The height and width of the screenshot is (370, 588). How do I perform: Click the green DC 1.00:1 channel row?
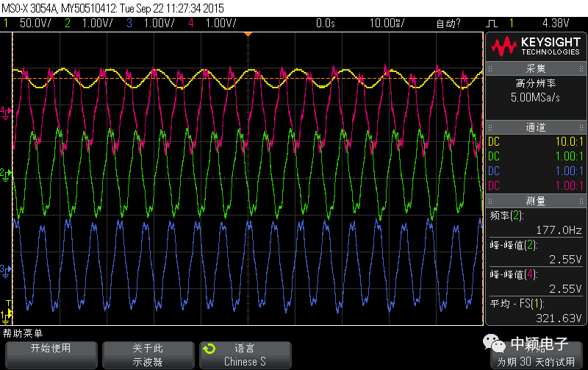click(x=536, y=157)
